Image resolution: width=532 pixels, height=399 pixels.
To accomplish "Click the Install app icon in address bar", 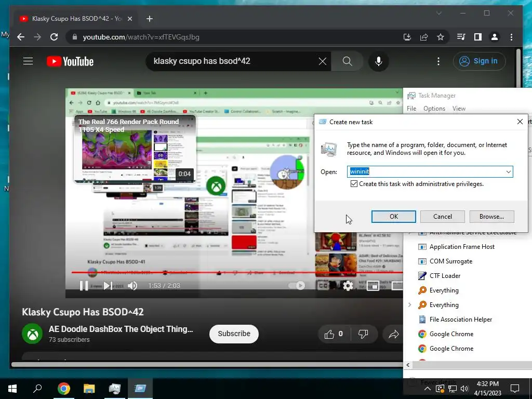I will point(407,37).
